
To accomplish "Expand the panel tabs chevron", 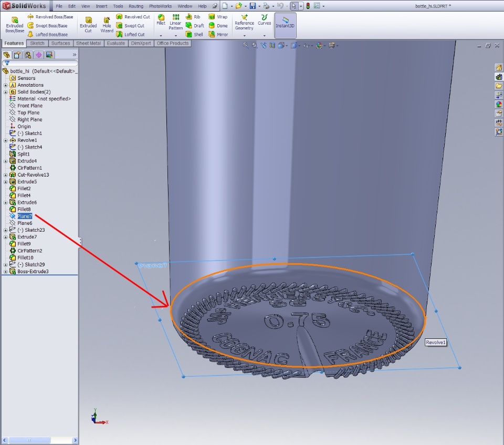I will pos(75,55).
